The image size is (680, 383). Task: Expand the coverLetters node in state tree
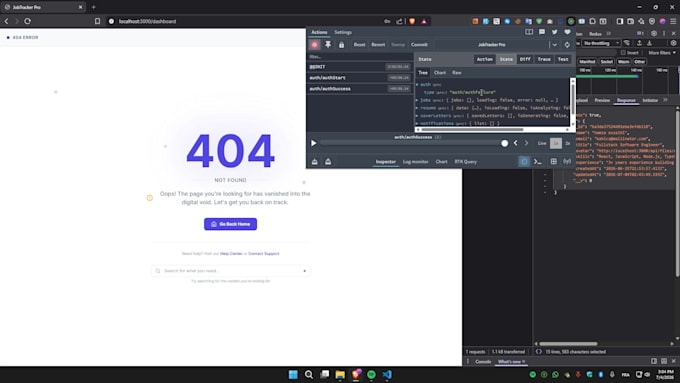tap(418, 116)
